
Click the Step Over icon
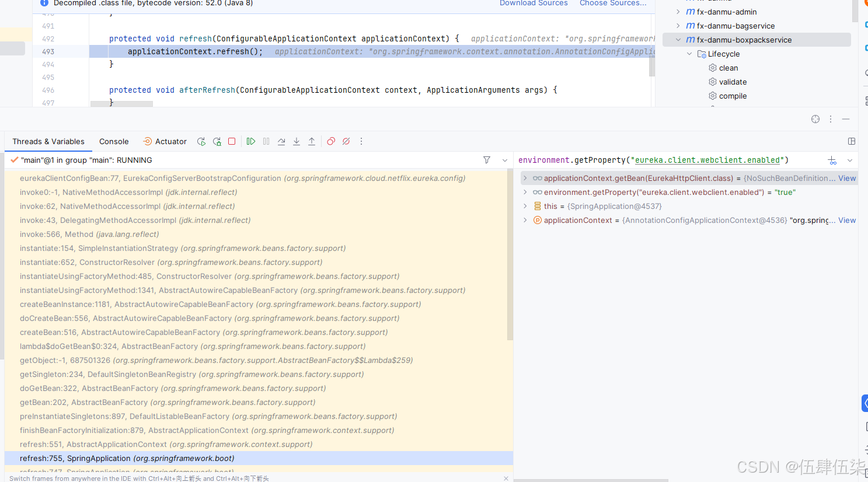281,141
